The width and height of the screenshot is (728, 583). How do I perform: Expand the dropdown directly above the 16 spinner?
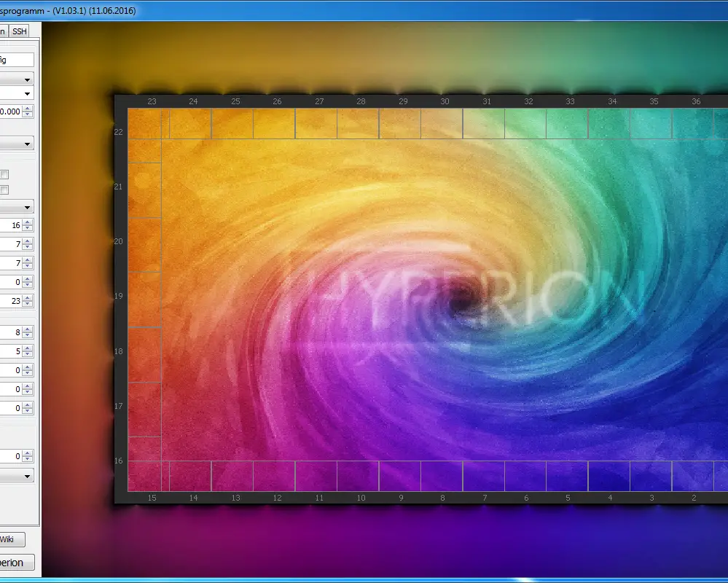coord(17,207)
